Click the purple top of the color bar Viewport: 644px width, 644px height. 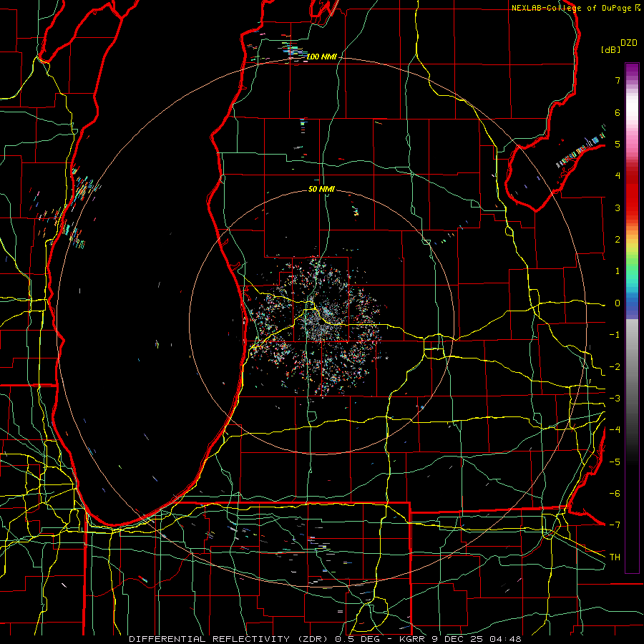pos(632,70)
